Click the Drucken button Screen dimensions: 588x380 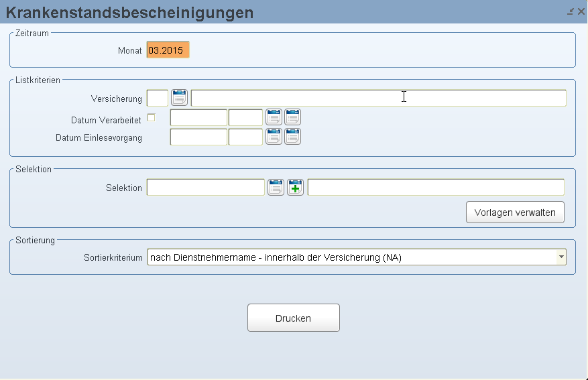(x=293, y=318)
